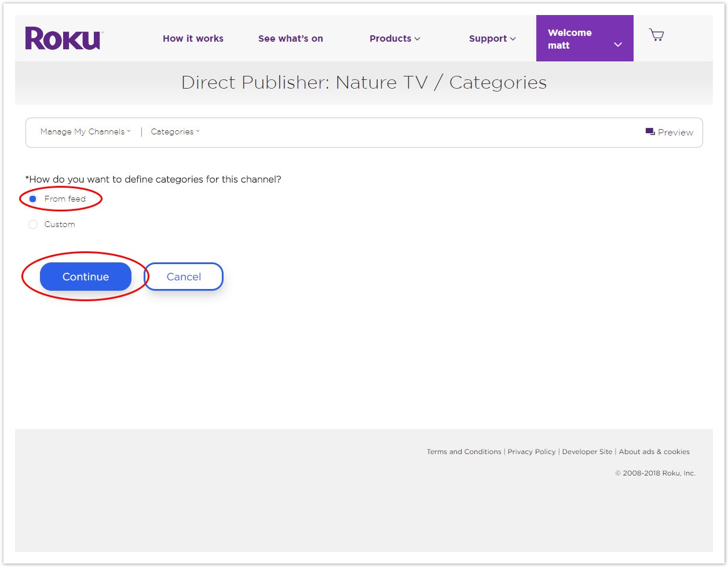Select the 'From feed' radio button
728x567 pixels.
[33, 199]
